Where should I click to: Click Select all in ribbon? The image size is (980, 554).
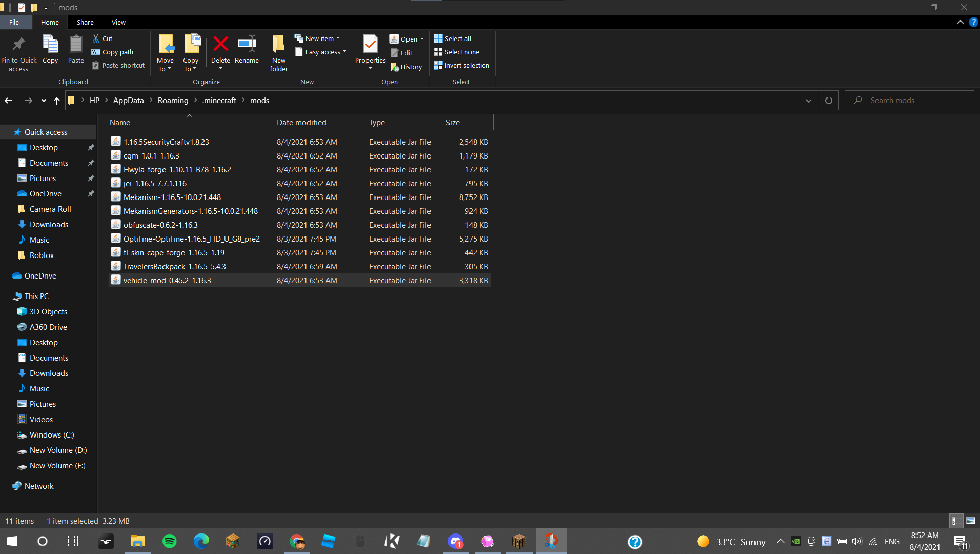click(453, 38)
